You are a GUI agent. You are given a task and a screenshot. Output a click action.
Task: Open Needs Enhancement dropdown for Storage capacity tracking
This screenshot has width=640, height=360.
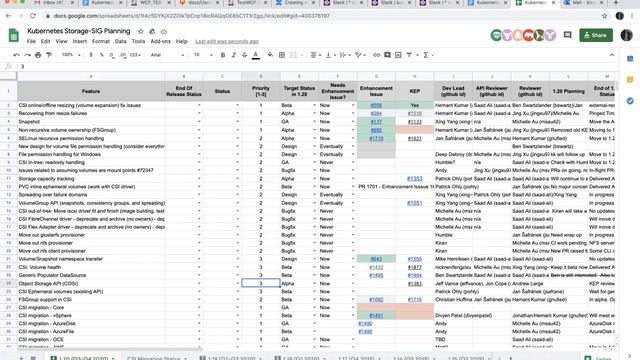pos(353,179)
